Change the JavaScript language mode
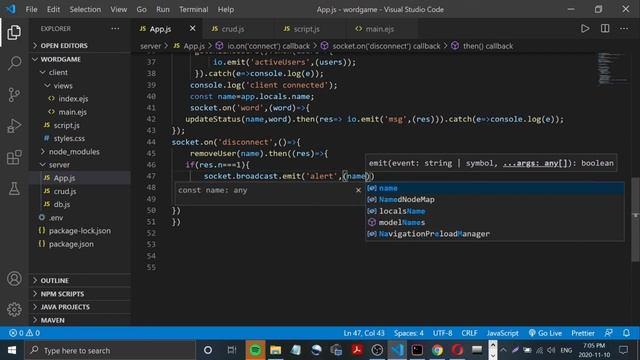Screen dimensions: 640x360 click(502, 333)
